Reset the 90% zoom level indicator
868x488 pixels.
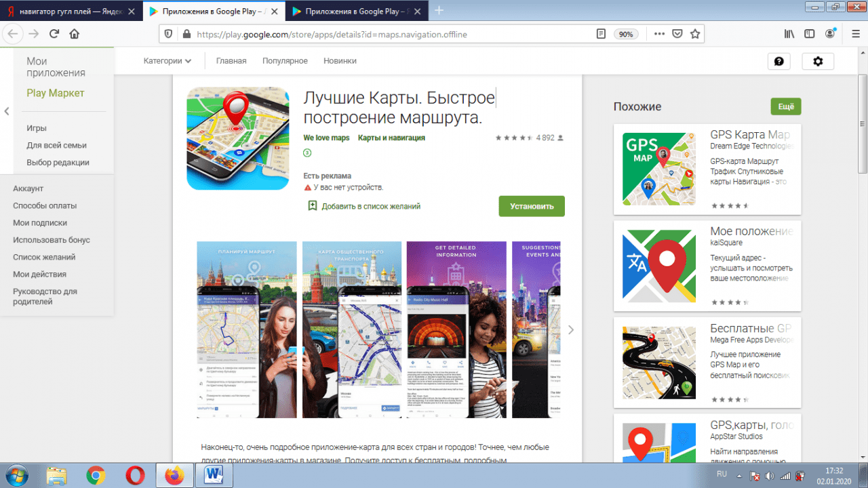(625, 35)
